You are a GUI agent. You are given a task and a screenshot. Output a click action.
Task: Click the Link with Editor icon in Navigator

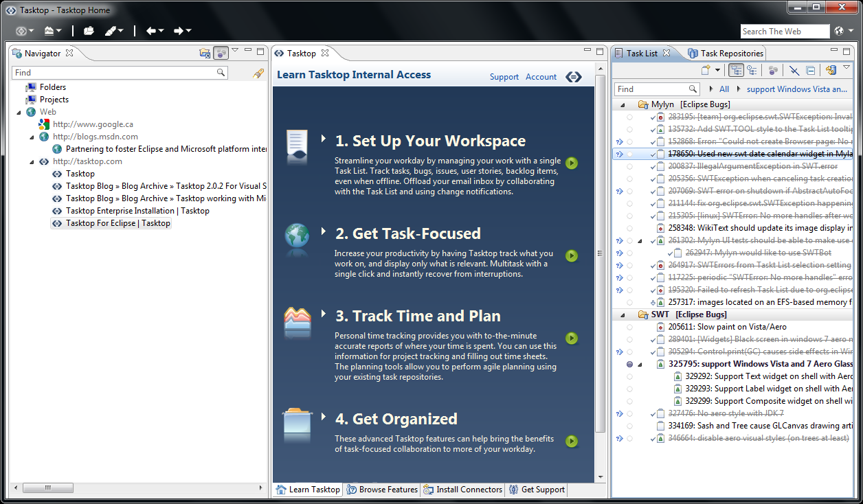click(x=205, y=53)
